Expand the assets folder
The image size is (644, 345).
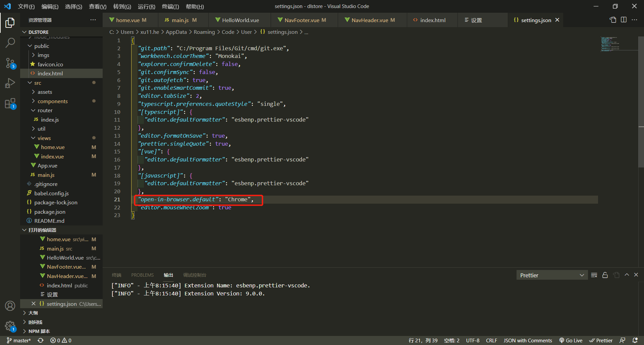click(61, 92)
